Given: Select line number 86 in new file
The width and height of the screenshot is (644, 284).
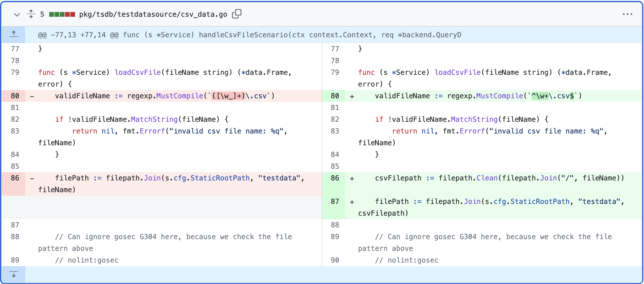Looking at the screenshot, I should point(335,178).
